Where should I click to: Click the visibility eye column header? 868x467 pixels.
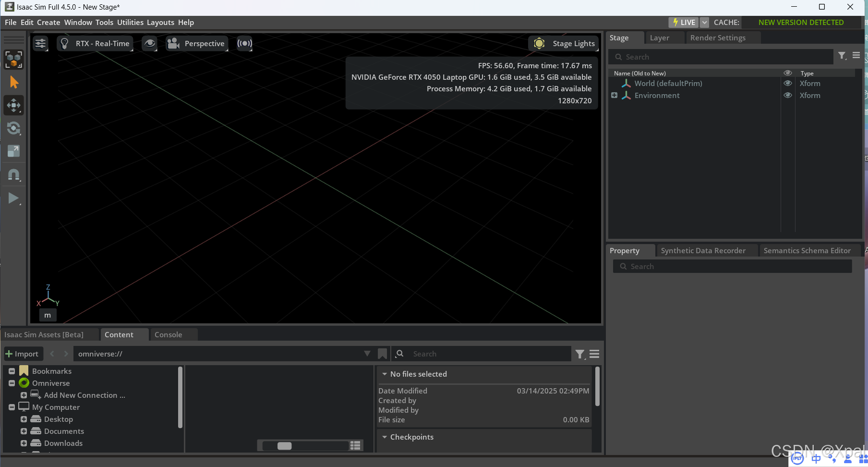coord(788,73)
